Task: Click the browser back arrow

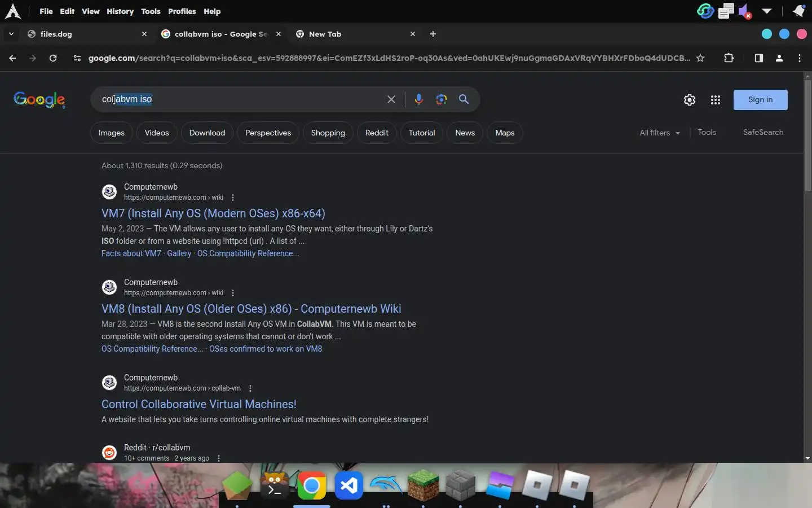Action: [12, 58]
